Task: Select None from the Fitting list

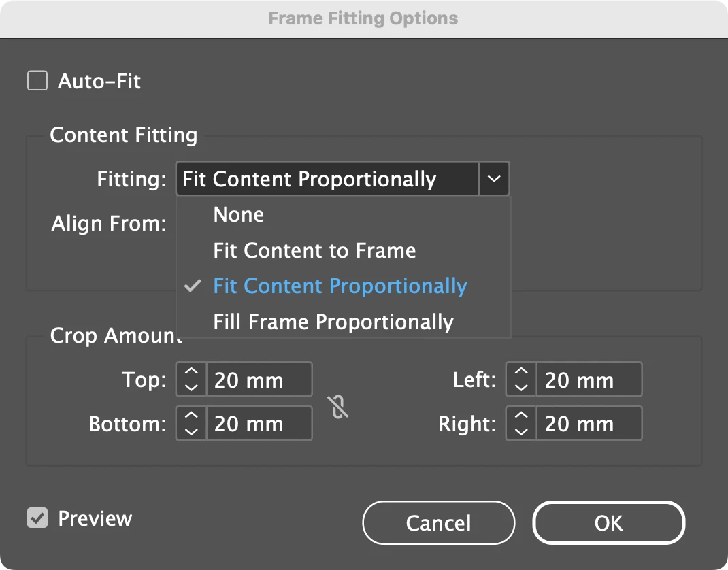Action: tap(239, 215)
